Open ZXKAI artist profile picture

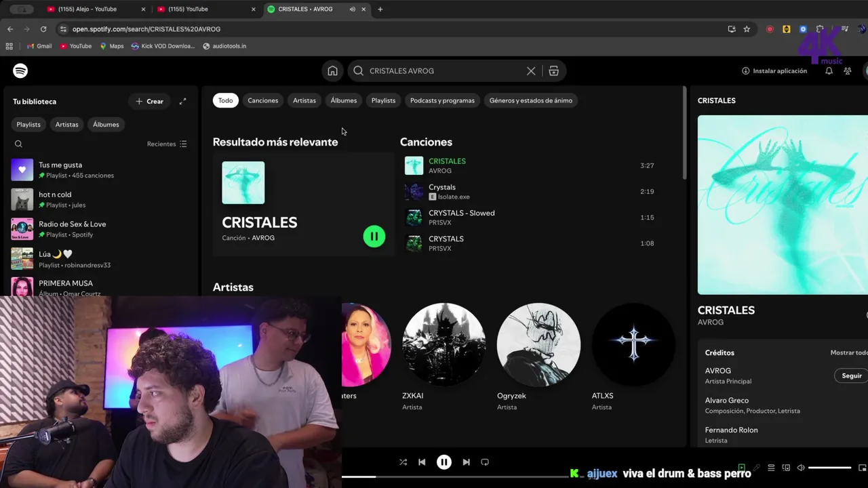tap(444, 344)
